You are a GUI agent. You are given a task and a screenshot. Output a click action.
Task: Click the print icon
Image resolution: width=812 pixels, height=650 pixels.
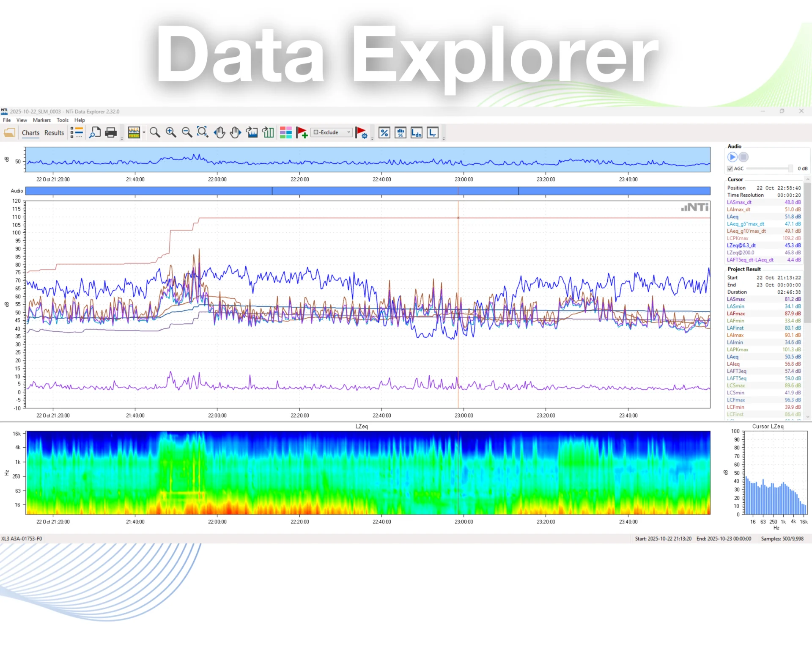[x=111, y=133]
